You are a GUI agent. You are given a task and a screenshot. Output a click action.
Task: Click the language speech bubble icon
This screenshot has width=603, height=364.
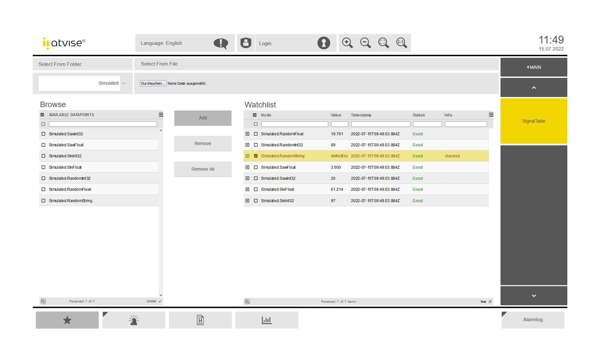(x=221, y=43)
